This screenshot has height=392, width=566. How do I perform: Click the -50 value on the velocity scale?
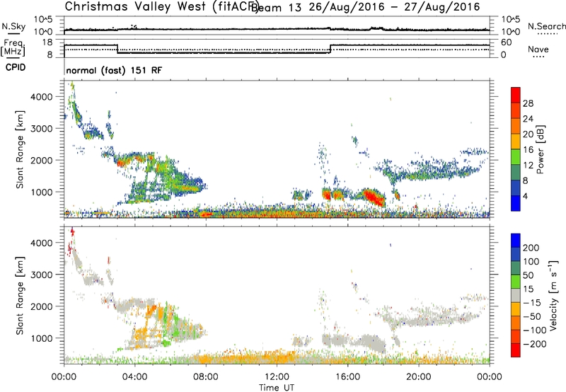(x=532, y=316)
